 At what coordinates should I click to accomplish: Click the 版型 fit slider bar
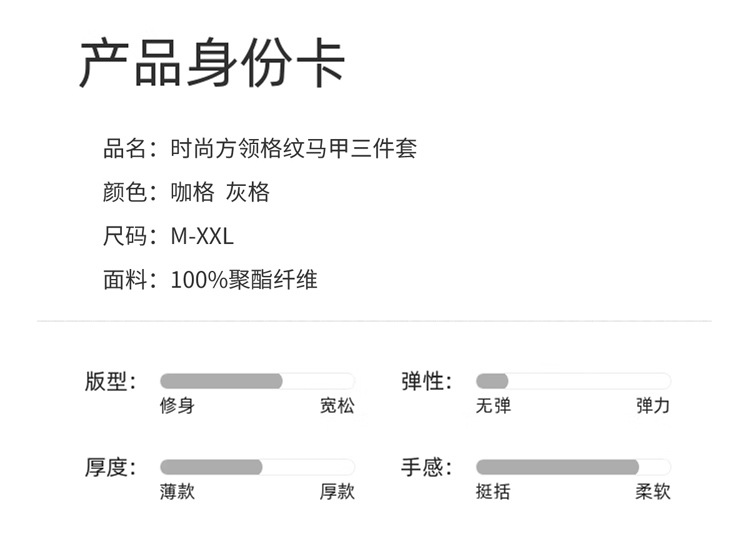pos(257,381)
